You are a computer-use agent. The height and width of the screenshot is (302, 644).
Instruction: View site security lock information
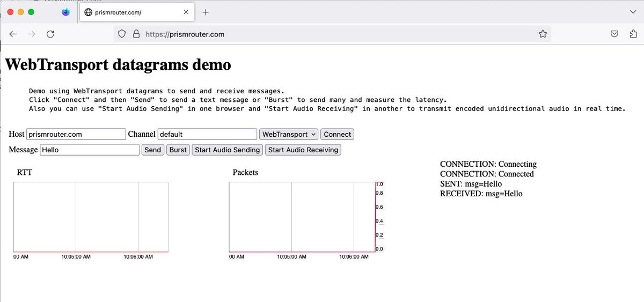(136, 34)
